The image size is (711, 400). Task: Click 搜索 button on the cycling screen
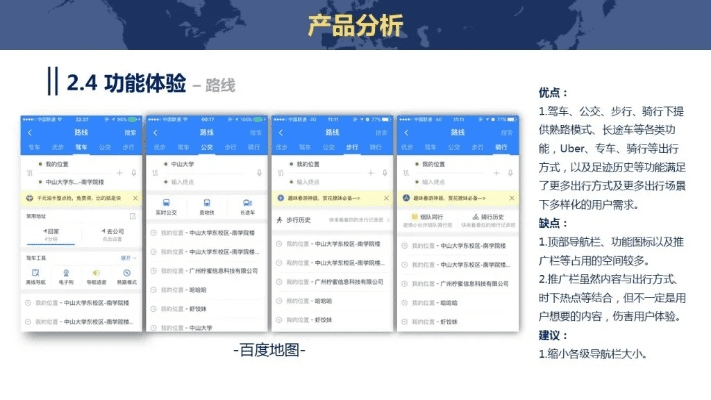(506, 133)
